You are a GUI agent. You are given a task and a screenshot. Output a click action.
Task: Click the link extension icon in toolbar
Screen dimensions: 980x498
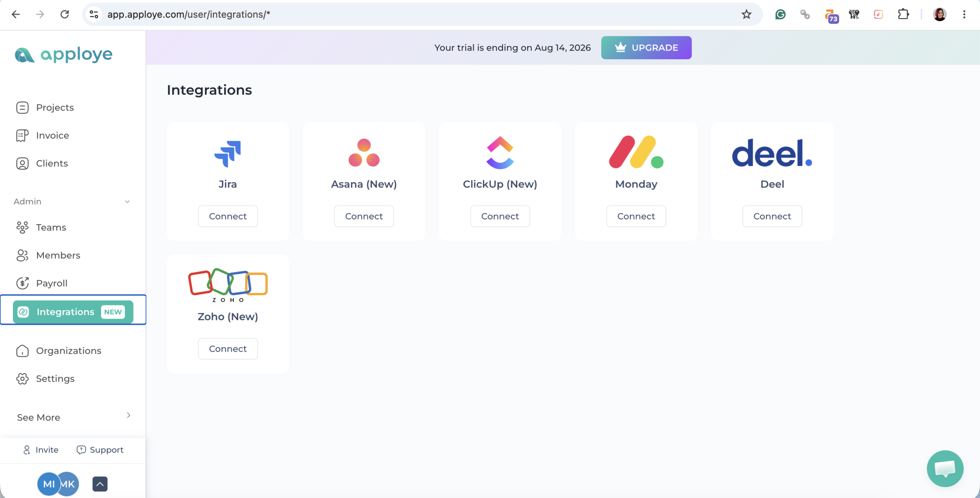point(805,15)
